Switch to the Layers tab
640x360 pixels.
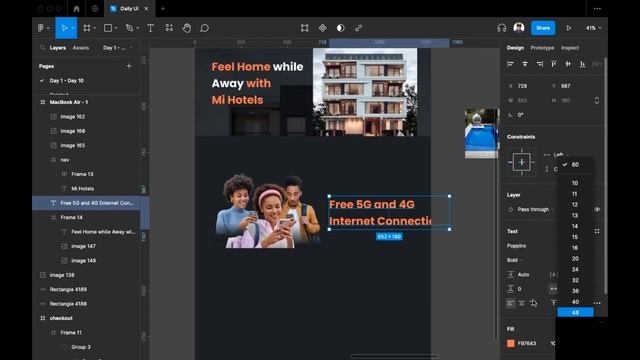coord(58,48)
